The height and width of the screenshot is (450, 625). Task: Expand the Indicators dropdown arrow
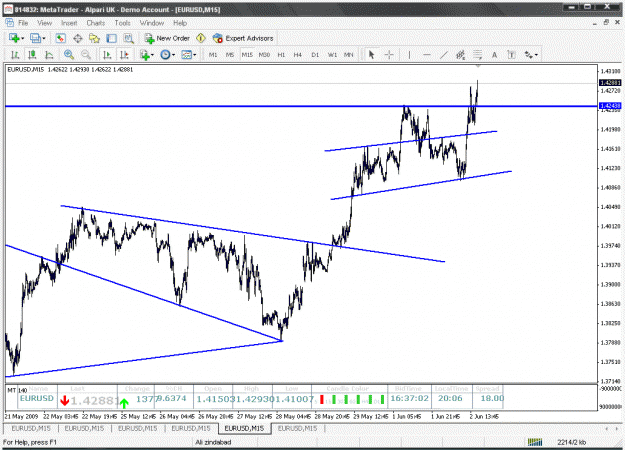(x=153, y=55)
